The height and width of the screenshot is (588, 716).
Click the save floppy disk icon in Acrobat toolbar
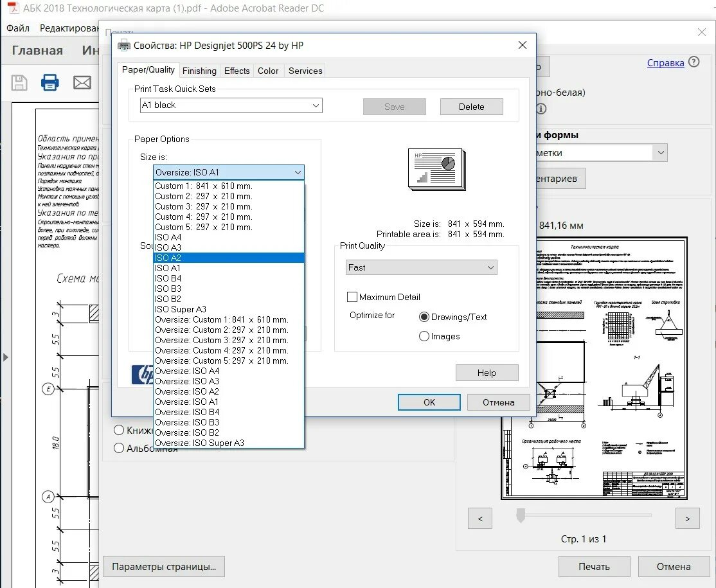pos(19,83)
